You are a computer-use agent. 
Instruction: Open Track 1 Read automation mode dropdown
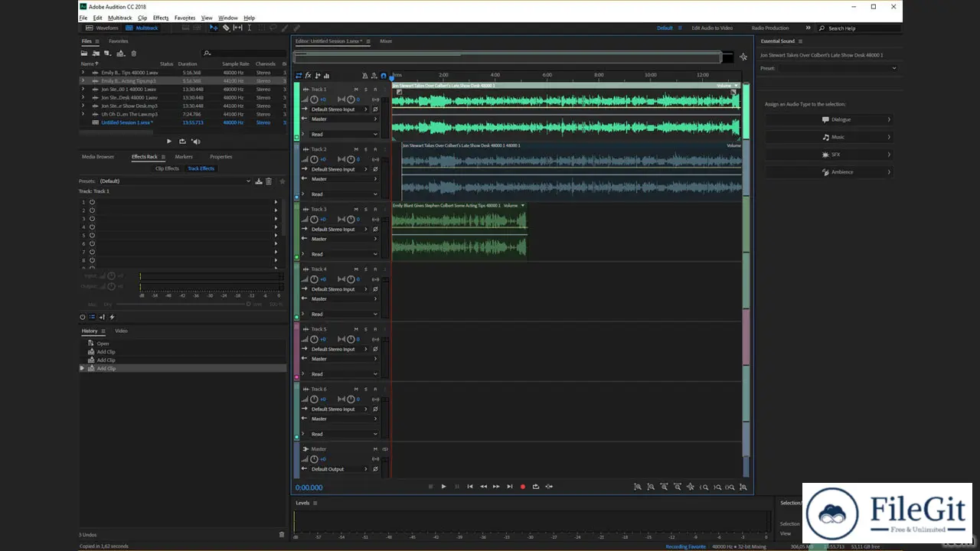click(344, 134)
